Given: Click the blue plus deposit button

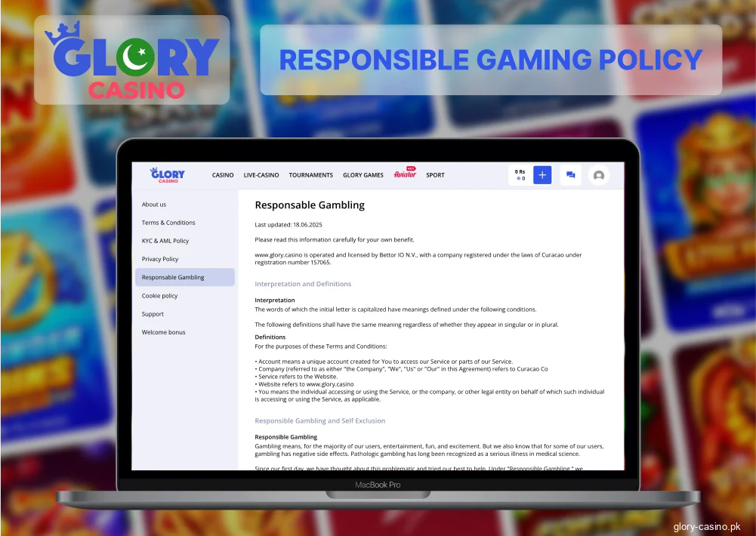Looking at the screenshot, I should click(542, 175).
